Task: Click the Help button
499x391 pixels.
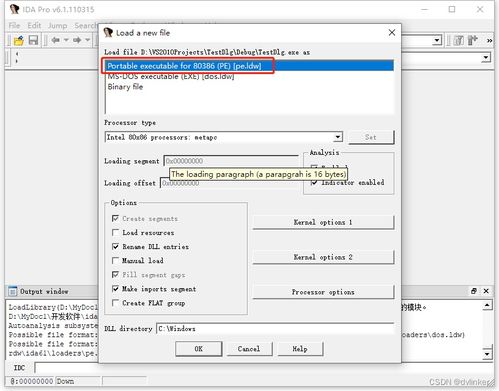Action: [300, 349]
